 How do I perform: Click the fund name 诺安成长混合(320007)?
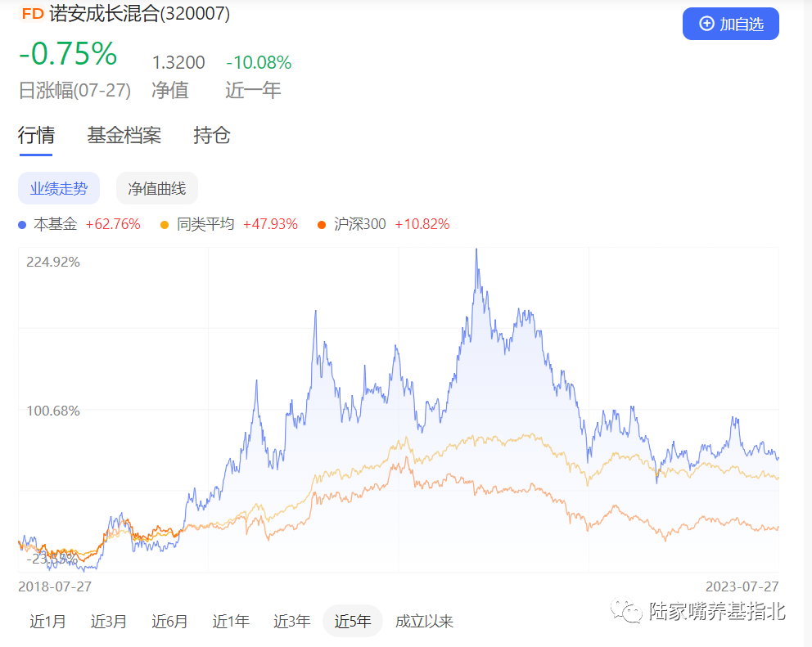pyautogui.click(x=139, y=14)
